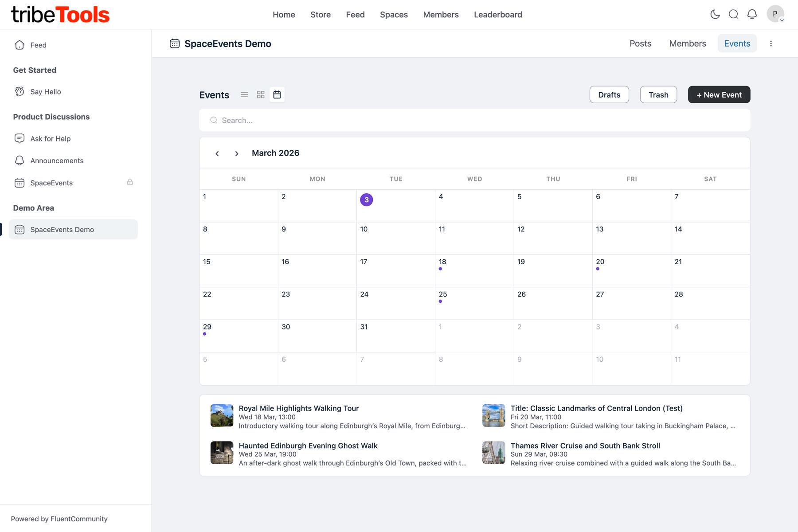Switch to grid view of events
The width and height of the screenshot is (798, 532).
click(x=261, y=94)
